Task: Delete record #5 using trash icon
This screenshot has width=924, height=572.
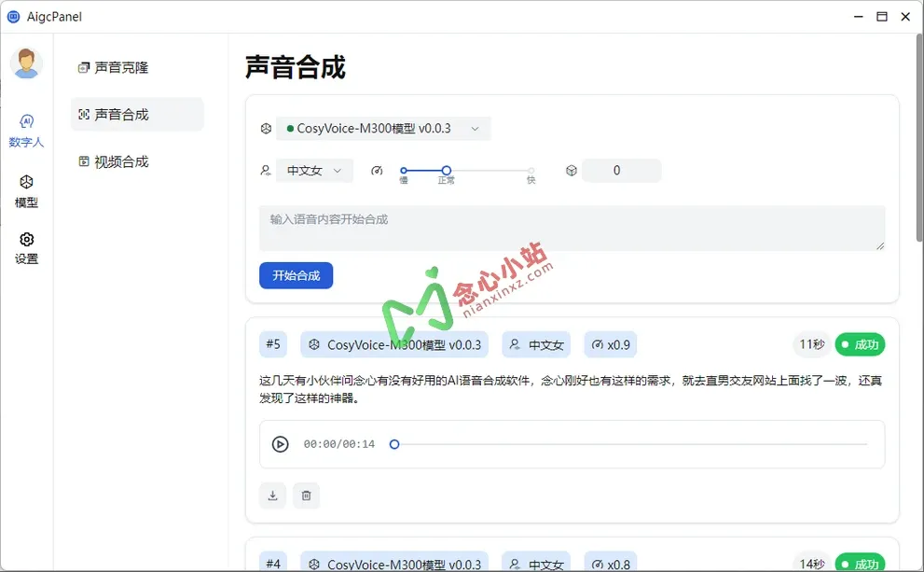Action: [307, 495]
